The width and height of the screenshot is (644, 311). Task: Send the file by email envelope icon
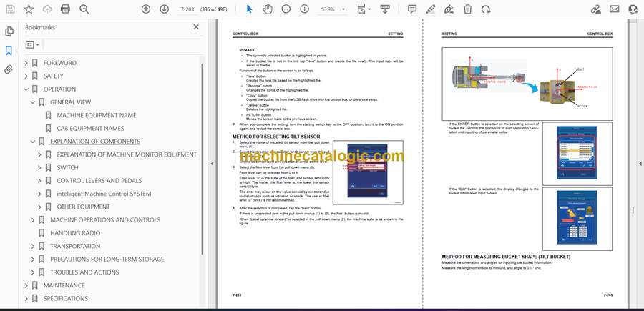pyautogui.click(x=615, y=9)
